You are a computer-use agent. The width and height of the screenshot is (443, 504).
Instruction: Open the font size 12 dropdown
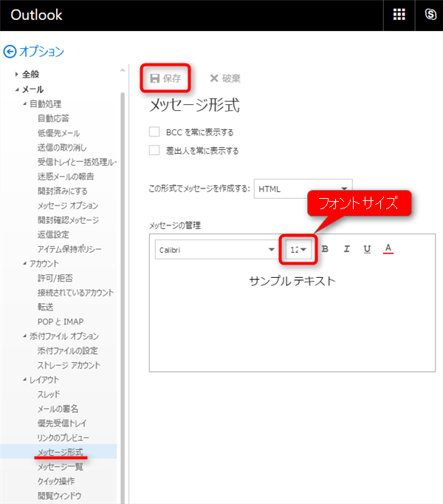298,250
